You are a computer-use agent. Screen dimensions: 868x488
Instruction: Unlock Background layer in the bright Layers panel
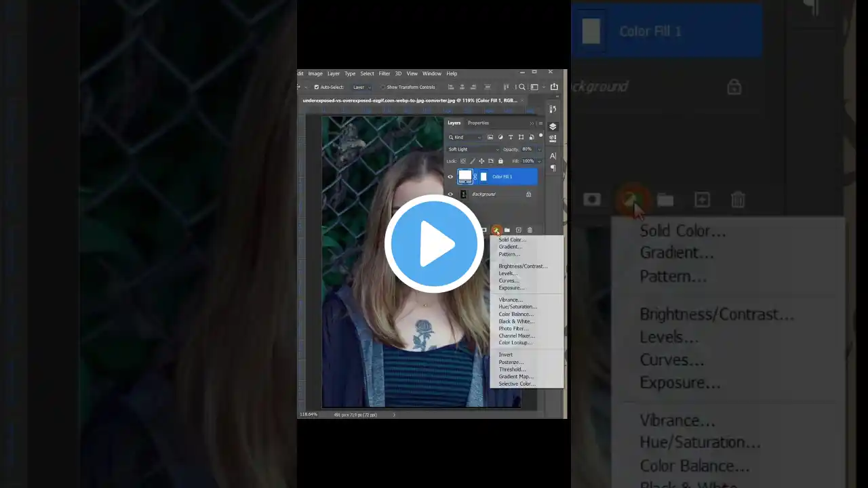pyautogui.click(x=529, y=195)
